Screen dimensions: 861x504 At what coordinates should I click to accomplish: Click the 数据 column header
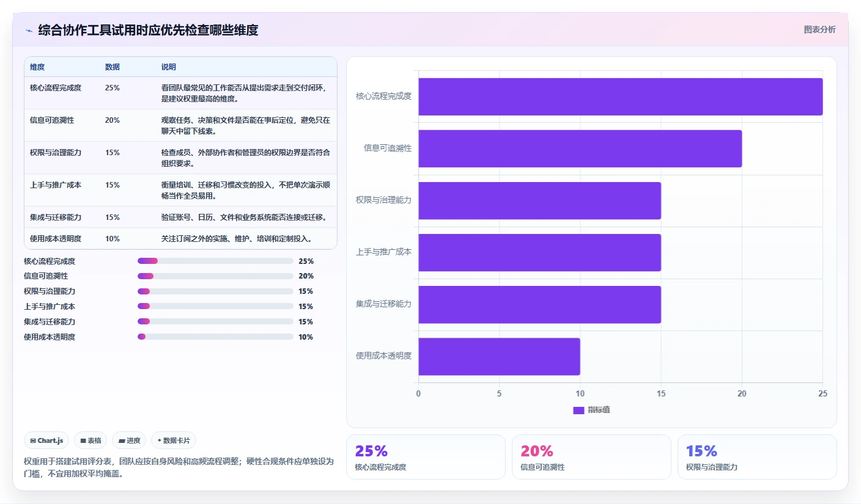(x=113, y=67)
